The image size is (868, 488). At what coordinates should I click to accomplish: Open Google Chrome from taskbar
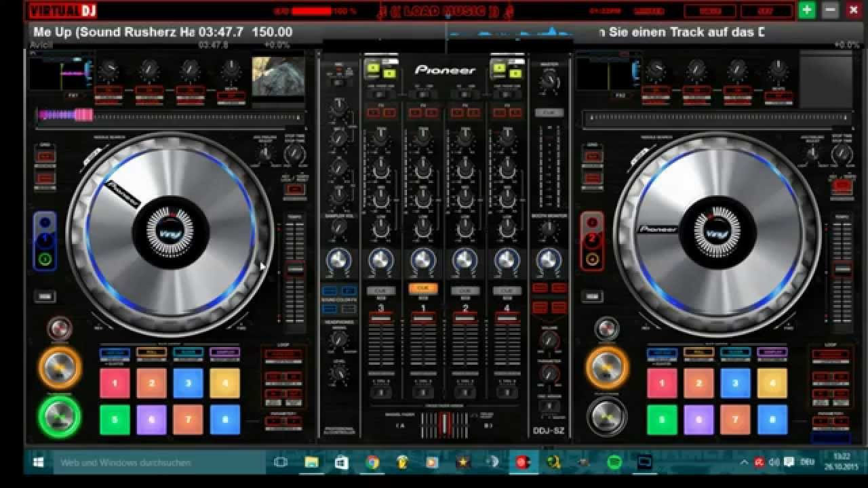[x=372, y=462]
